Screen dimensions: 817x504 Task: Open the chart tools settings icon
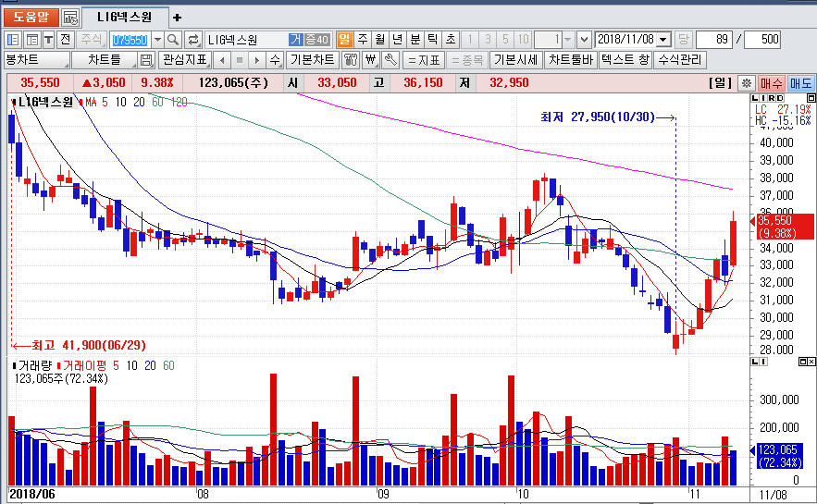click(x=351, y=60)
